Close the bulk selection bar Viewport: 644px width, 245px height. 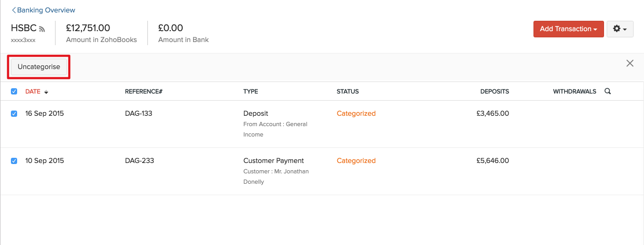630,63
